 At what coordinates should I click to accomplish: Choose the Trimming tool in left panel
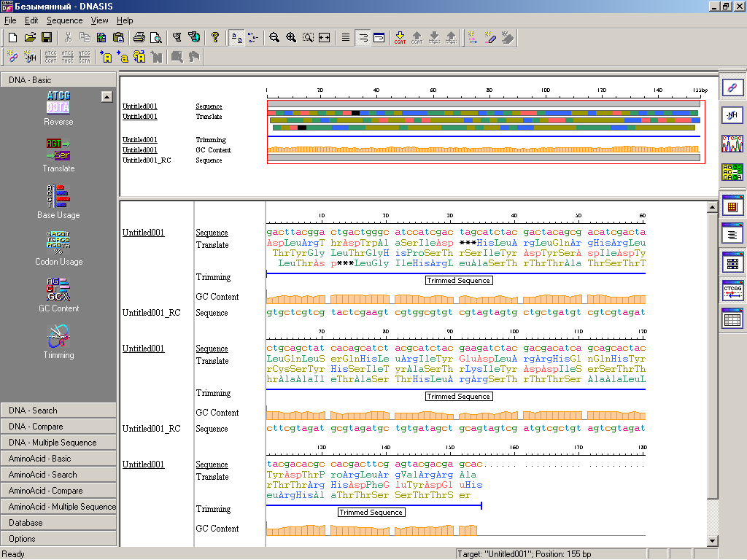coord(58,336)
